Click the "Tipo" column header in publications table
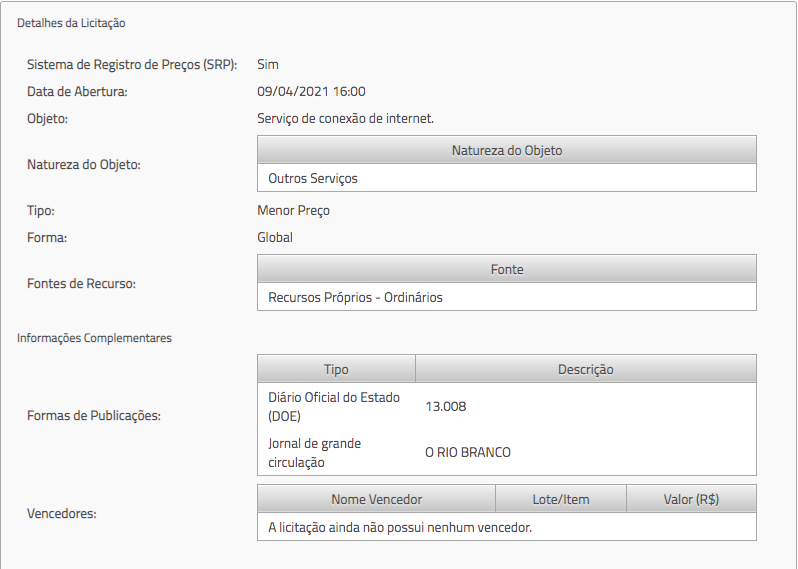This screenshot has height=569, width=798. (336, 369)
